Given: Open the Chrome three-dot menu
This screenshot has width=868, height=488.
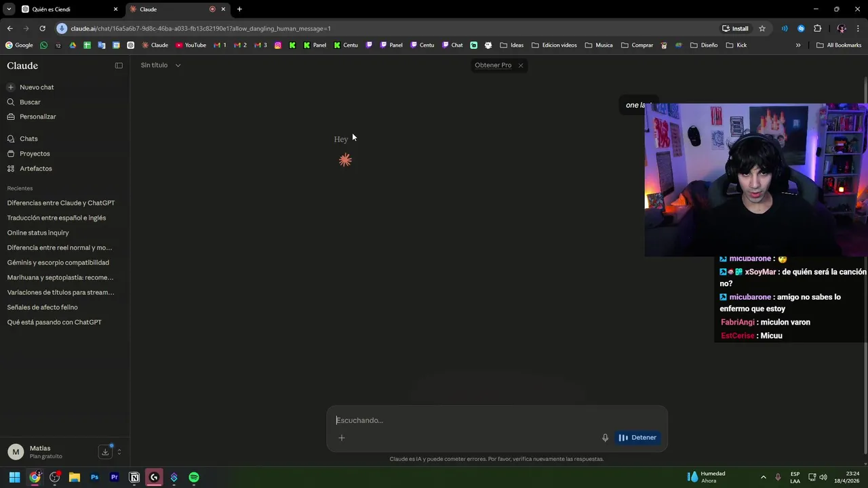Looking at the screenshot, I should [859, 28].
